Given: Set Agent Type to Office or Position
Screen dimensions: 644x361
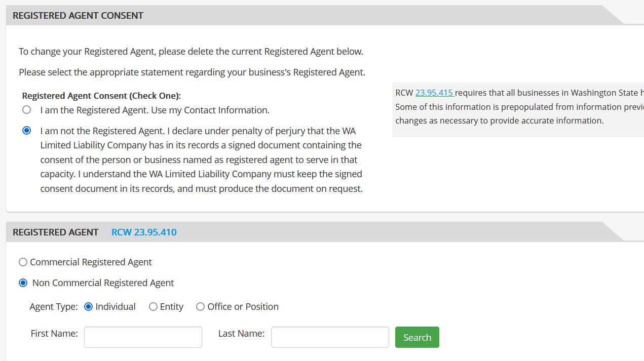Looking at the screenshot, I should (x=200, y=307).
